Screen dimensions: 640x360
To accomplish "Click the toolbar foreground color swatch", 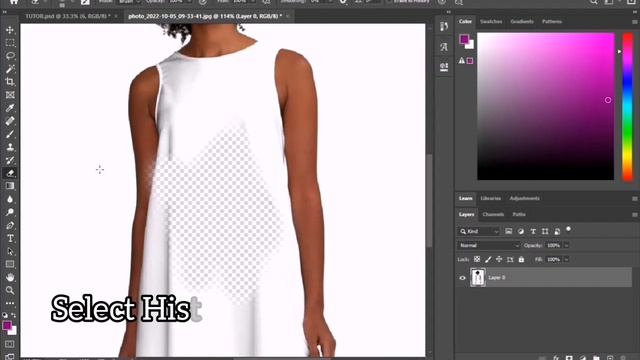I will click(7, 326).
